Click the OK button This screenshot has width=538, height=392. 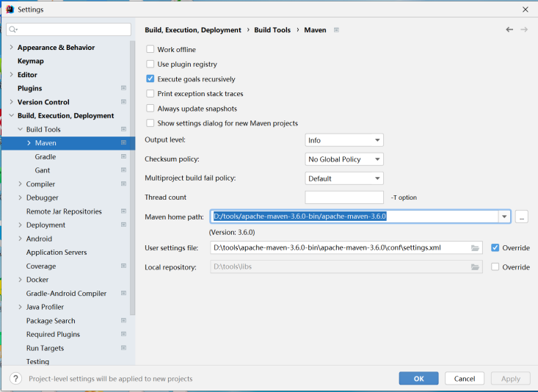tap(418, 378)
